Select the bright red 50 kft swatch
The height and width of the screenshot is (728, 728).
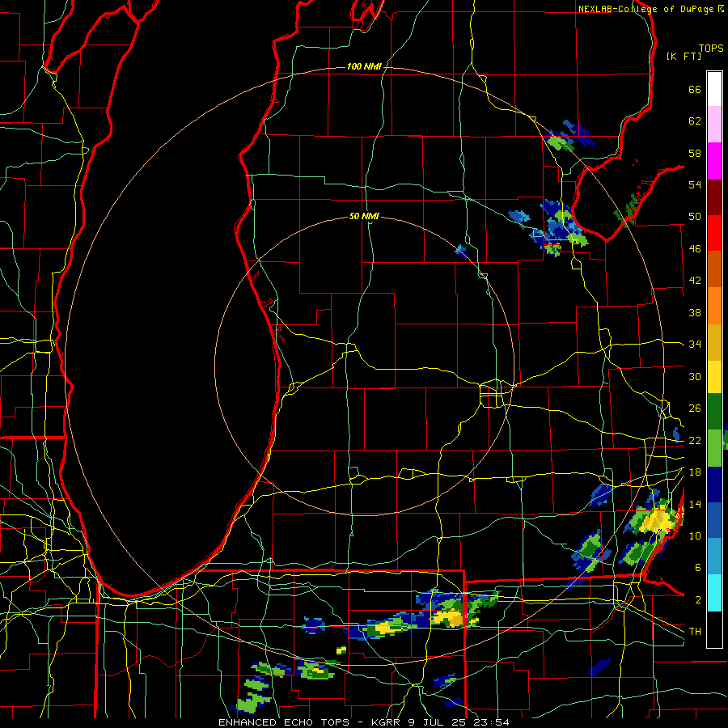point(714,233)
